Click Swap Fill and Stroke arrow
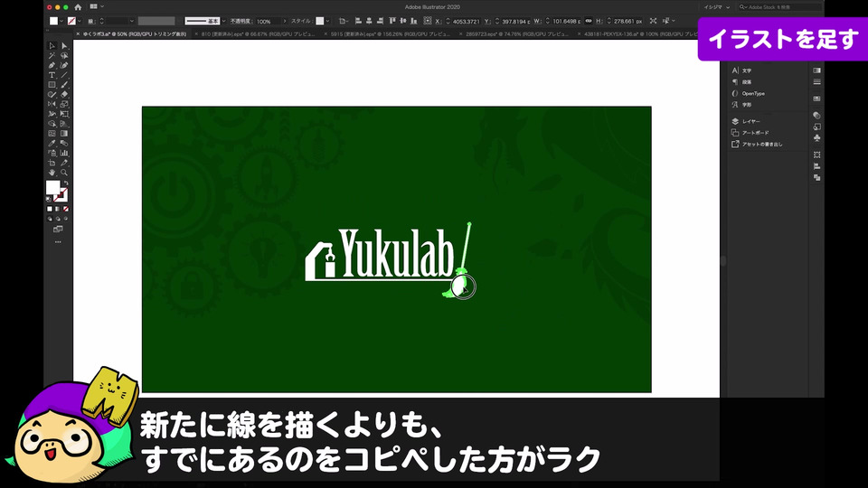Image resolution: width=868 pixels, height=488 pixels. [66, 183]
